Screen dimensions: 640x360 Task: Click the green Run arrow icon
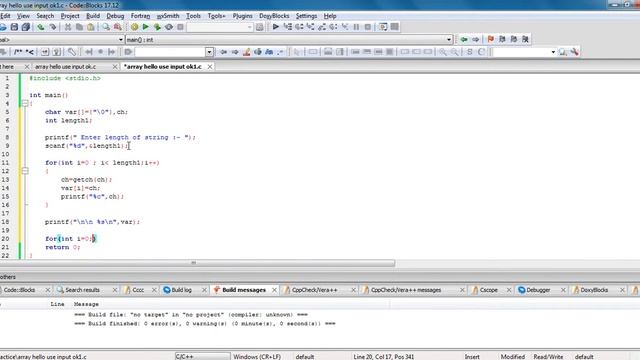coord(146,27)
